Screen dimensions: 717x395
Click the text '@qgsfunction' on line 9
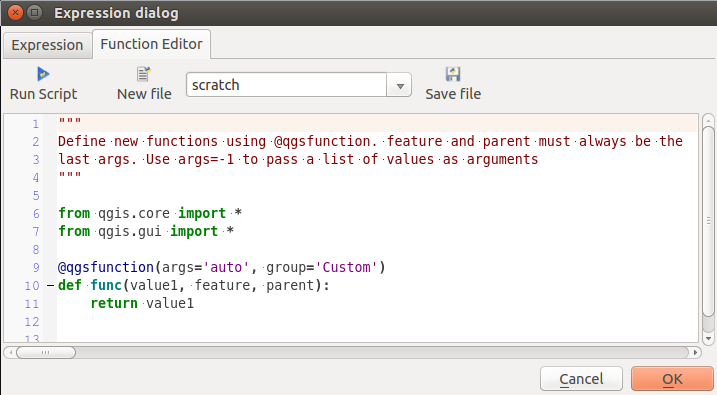coord(106,267)
